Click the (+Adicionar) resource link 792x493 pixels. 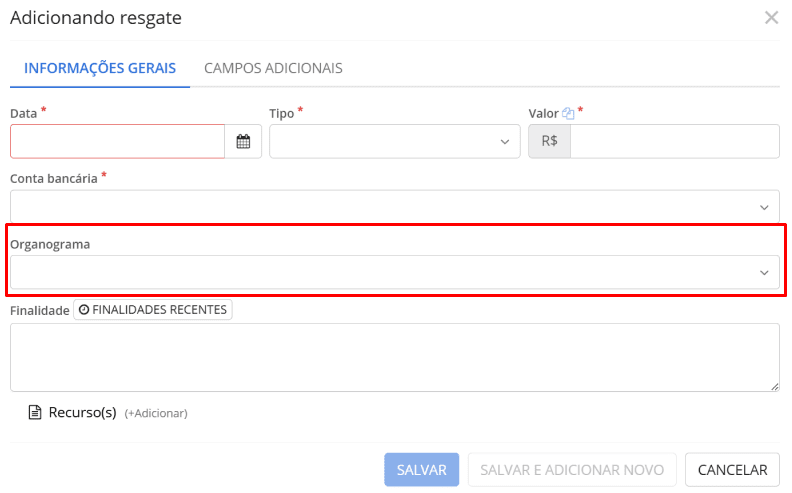[156, 413]
